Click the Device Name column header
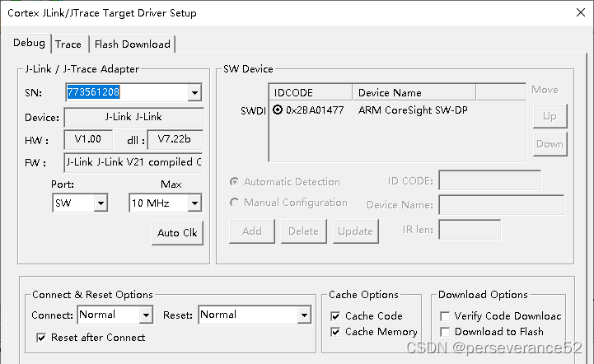 tap(414, 93)
